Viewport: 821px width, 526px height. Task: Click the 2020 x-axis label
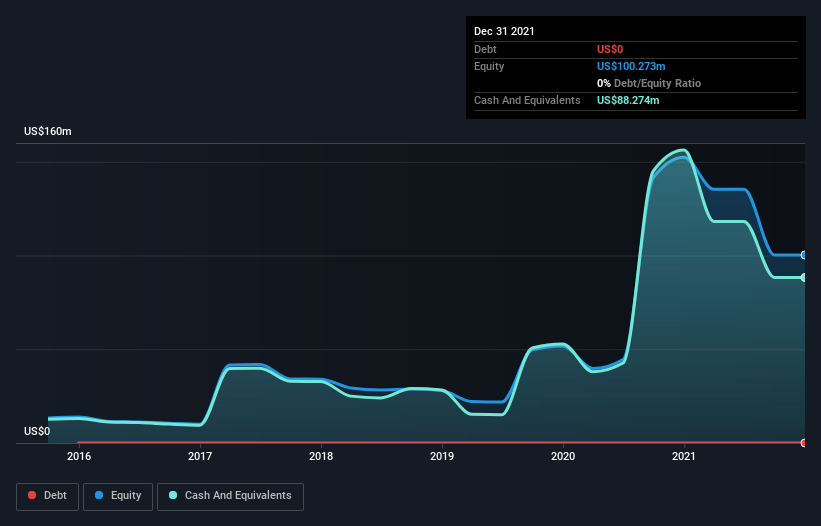pyautogui.click(x=563, y=456)
